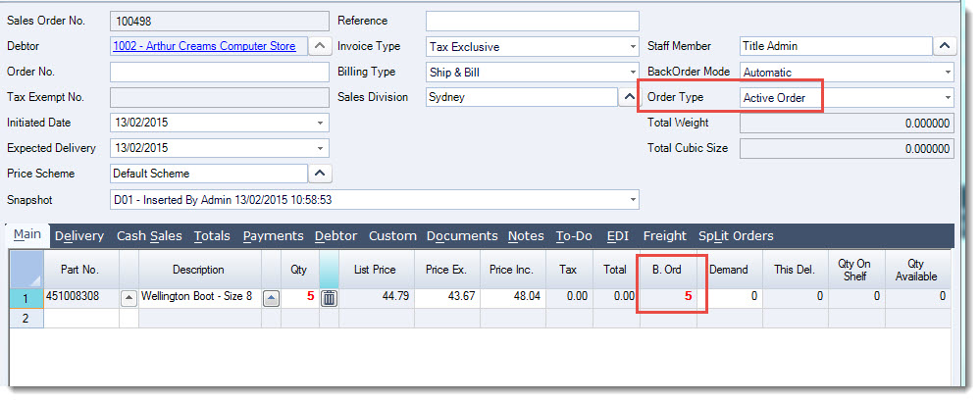Open the Snapshot dropdown list

(x=632, y=199)
